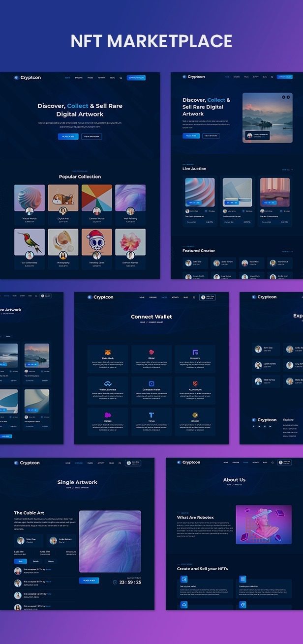Open Digital Arts collection thumbnail

pos(63,198)
